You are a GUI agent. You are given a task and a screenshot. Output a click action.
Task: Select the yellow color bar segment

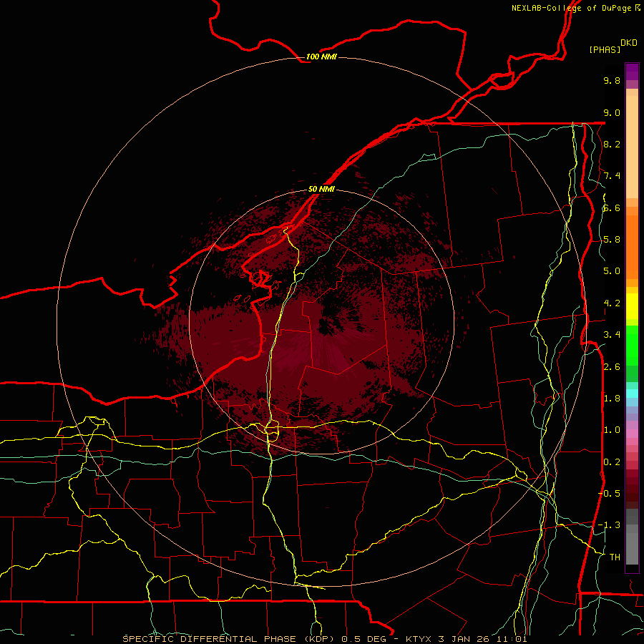(632, 306)
